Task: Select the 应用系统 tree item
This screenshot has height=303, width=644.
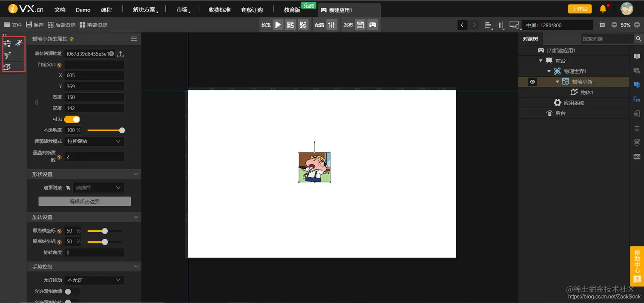Action: click(x=574, y=103)
